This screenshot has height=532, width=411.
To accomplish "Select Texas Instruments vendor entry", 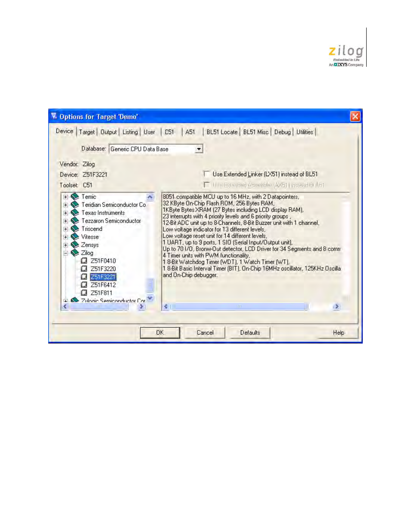I will 103,213.
